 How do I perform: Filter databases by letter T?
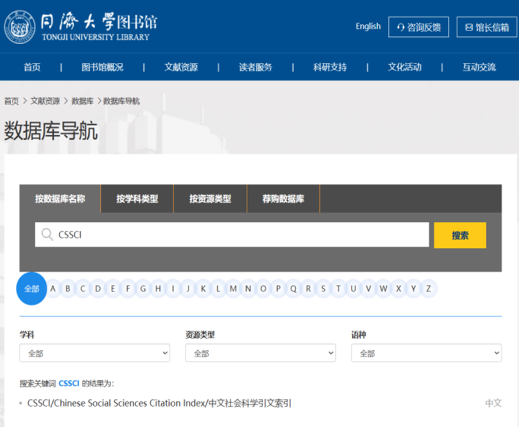(x=338, y=289)
